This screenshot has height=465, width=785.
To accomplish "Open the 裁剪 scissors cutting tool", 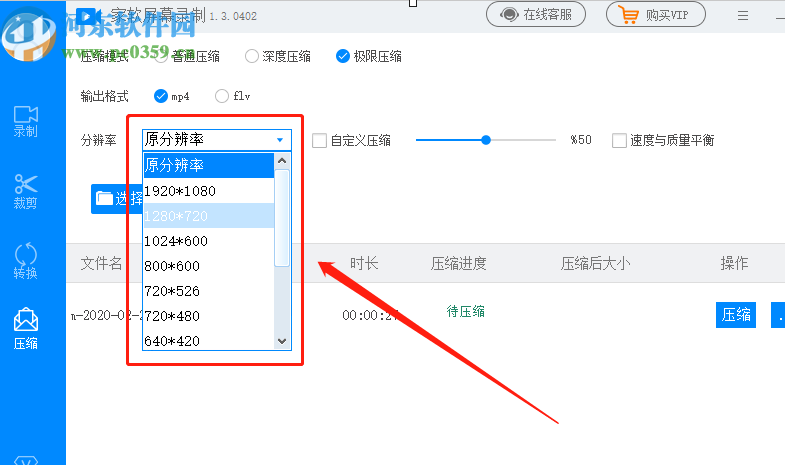I will (26, 192).
